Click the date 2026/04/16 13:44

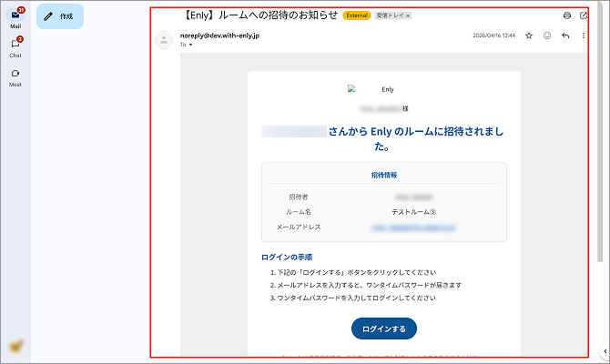click(x=493, y=35)
